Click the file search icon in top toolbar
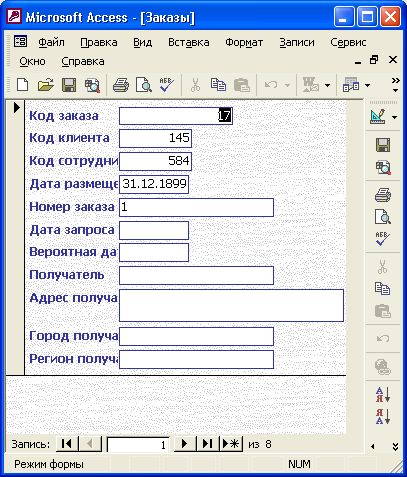This screenshot has height=477, width=407. [92, 85]
